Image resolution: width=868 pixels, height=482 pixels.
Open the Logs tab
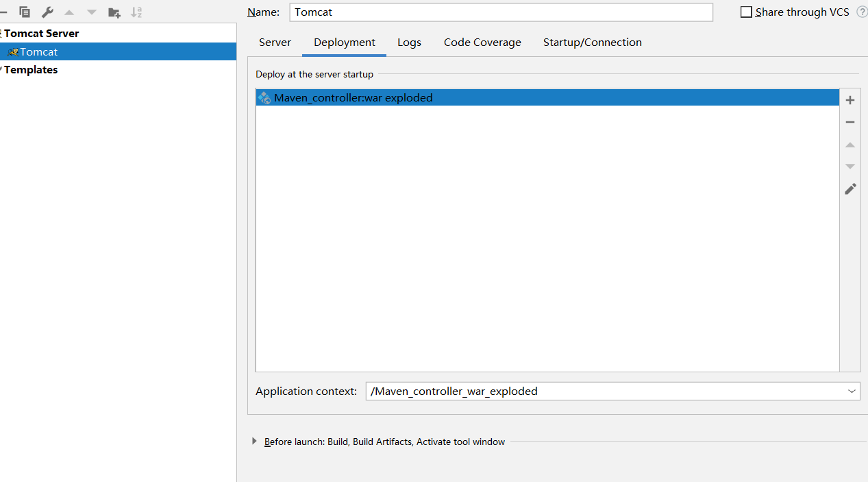(409, 43)
